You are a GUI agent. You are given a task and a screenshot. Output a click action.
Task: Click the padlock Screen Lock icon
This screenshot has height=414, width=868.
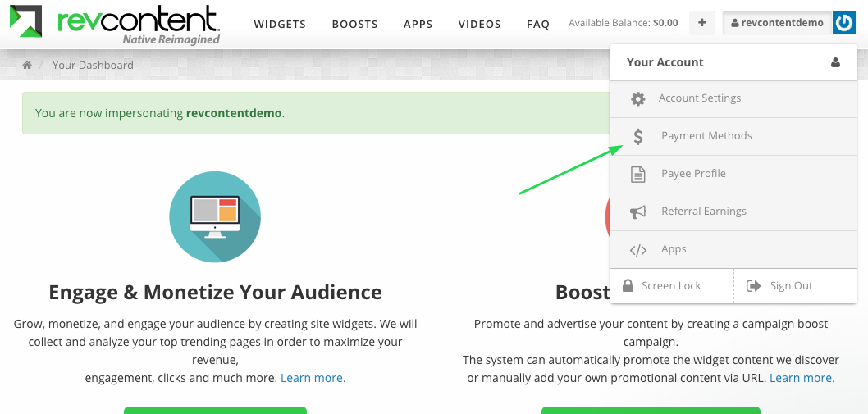pos(628,285)
